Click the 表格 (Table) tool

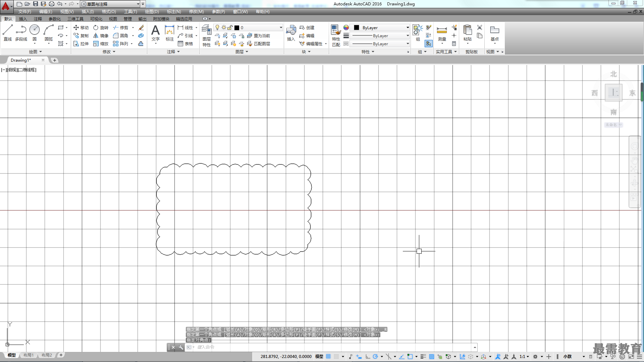185,44
